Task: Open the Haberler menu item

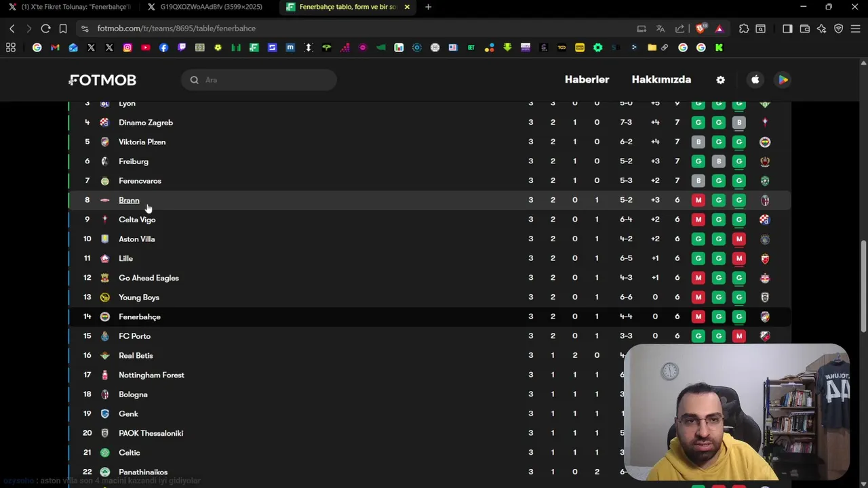Action: tap(587, 79)
